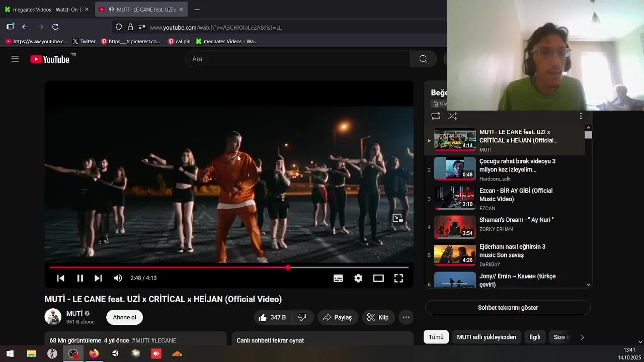Close the megaates Videos tab
The image size is (644, 362).
pos(87,10)
